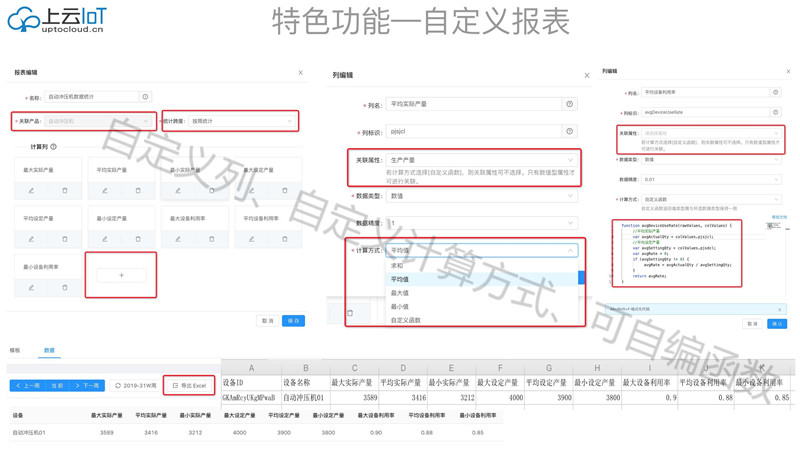Delete the 最小设备利用率 column card

click(x=65, y=288)
